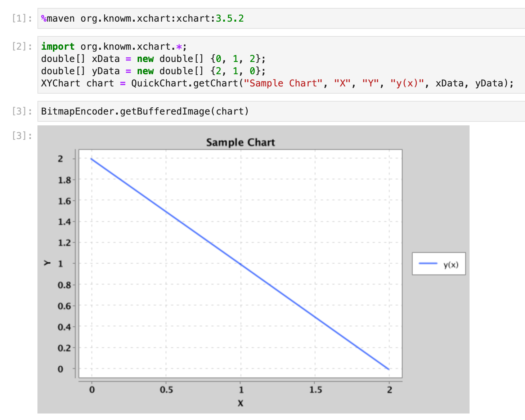The width and height of the screenshot is (525, 420).
Task: Click the version number 3.5.2 in code
Action: coord(230,18)
